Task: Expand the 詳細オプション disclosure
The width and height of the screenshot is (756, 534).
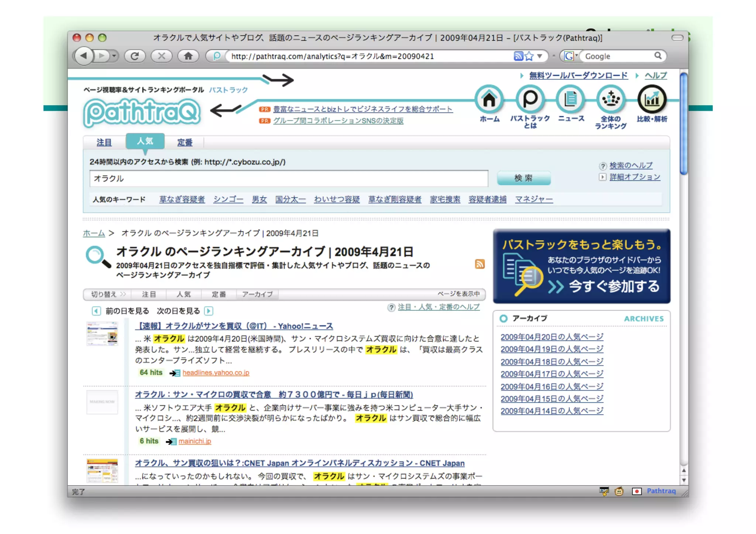Action: [602, 177]
